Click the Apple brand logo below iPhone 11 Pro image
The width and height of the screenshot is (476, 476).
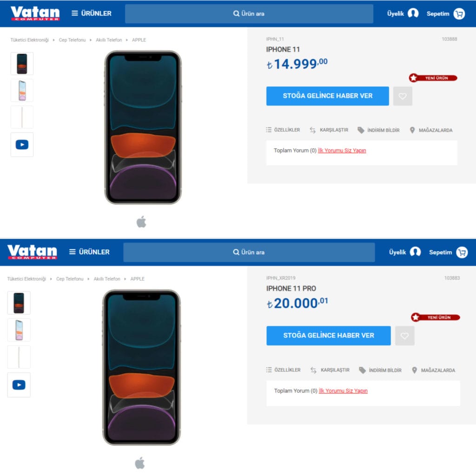click(x=140, y=463)
